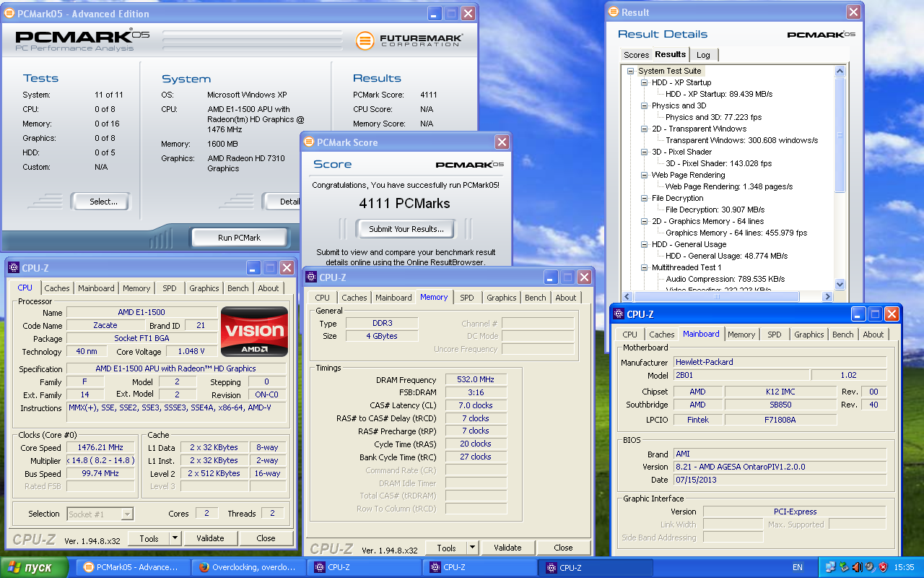Click the Result tree scroll up arrow
Image resolution: width=924 pixels, height=578 pixels.
[x=840, y=71]
